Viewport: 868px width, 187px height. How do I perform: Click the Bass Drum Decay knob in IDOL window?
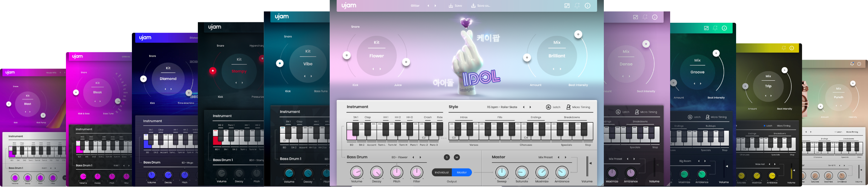pos(377,173)
